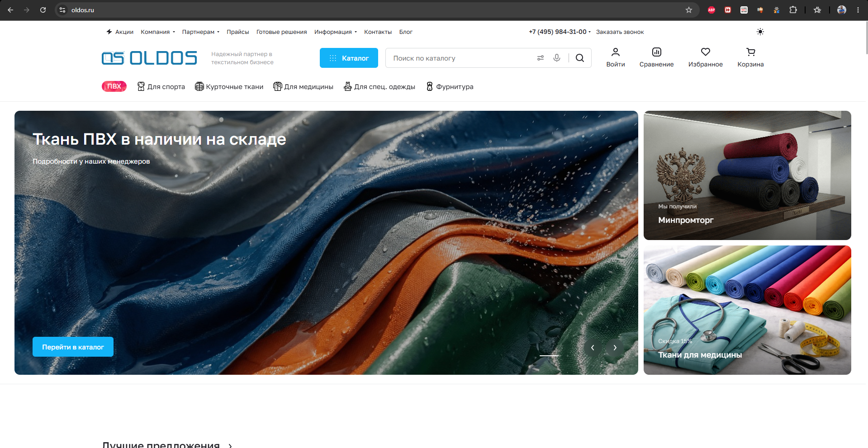Select the ПВХ category tag
The height and width of the screenshot is (448, 868).
[x=114, y=86]
